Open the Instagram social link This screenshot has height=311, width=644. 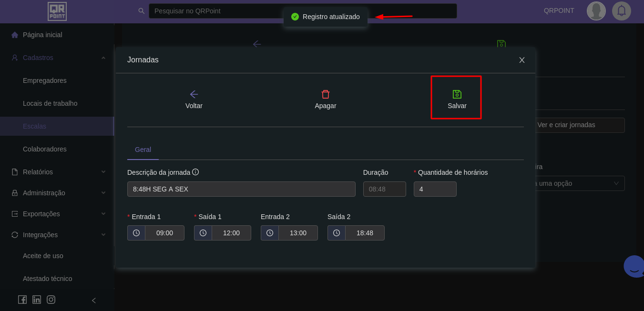[x=51, y=300]
